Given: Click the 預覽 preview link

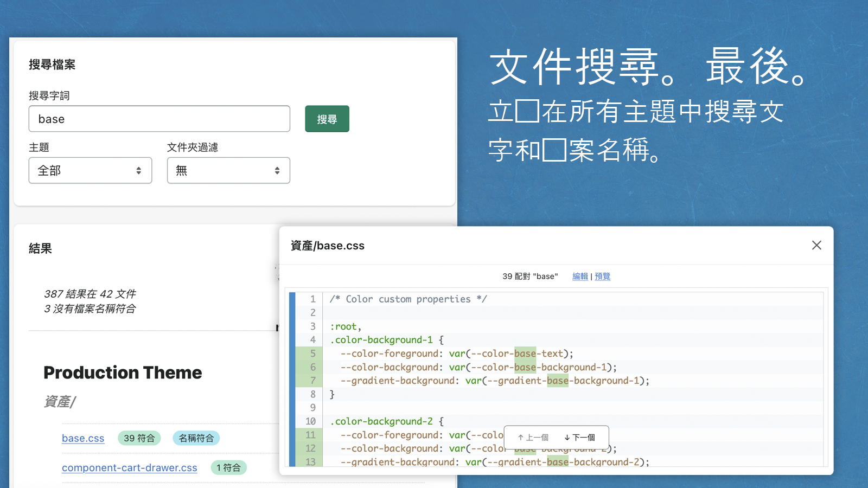Looking at the screenshot, I should click(602, 276).
